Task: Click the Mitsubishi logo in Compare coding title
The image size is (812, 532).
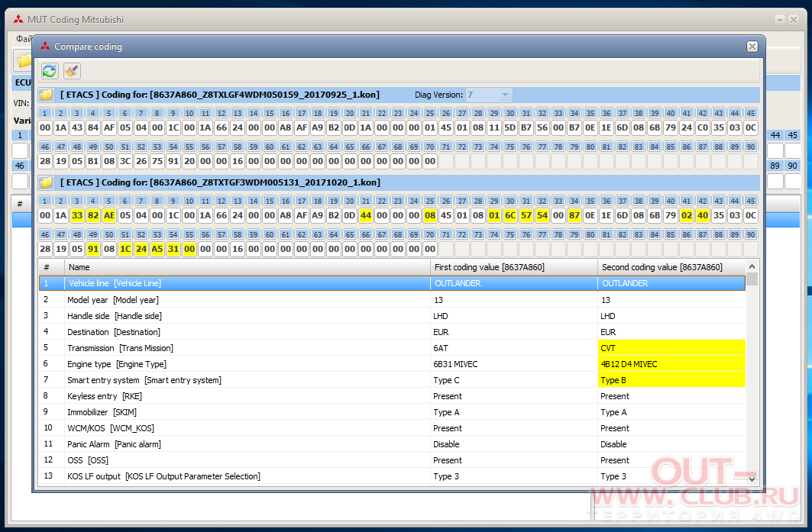Action: 45,46
